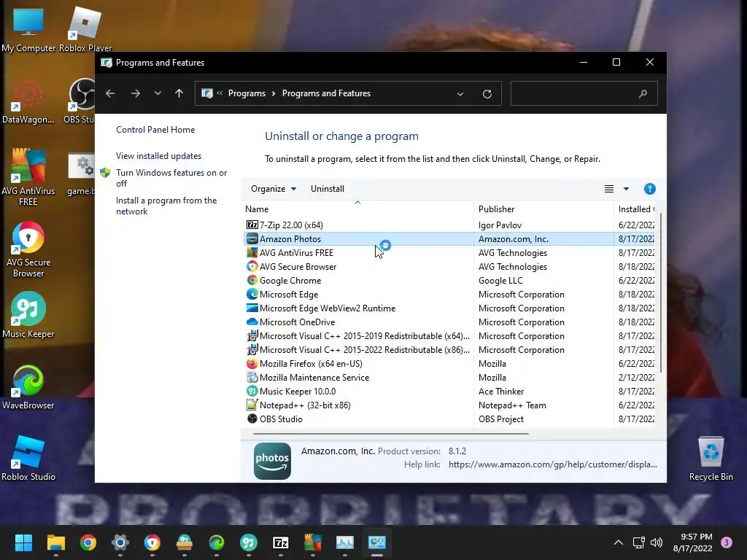Viewport: 747px width, 560px height.
Task: Navigate to Programs breadcrumb
Action: [247, 93]
